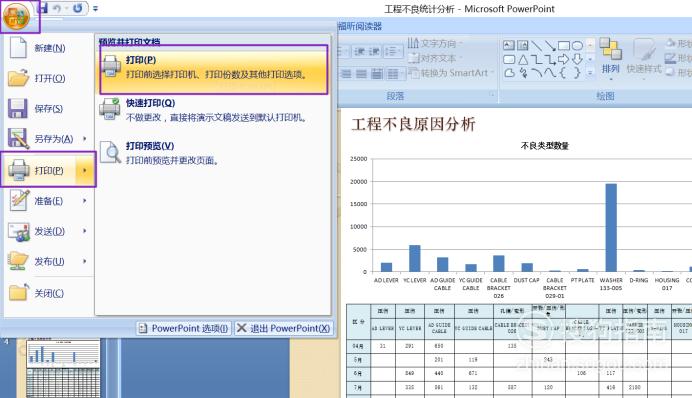This screenshot has height=398, width=692.
Task: Select the highlighted Print (打印) command
Action: pos(214,69)
